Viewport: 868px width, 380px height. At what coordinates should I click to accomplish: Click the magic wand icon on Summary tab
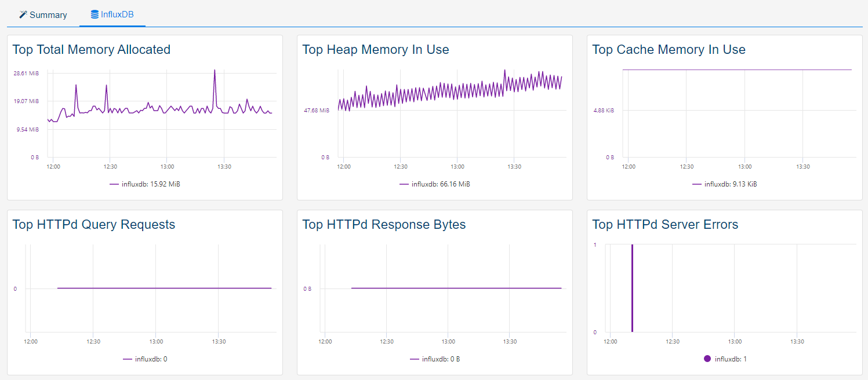23,14
